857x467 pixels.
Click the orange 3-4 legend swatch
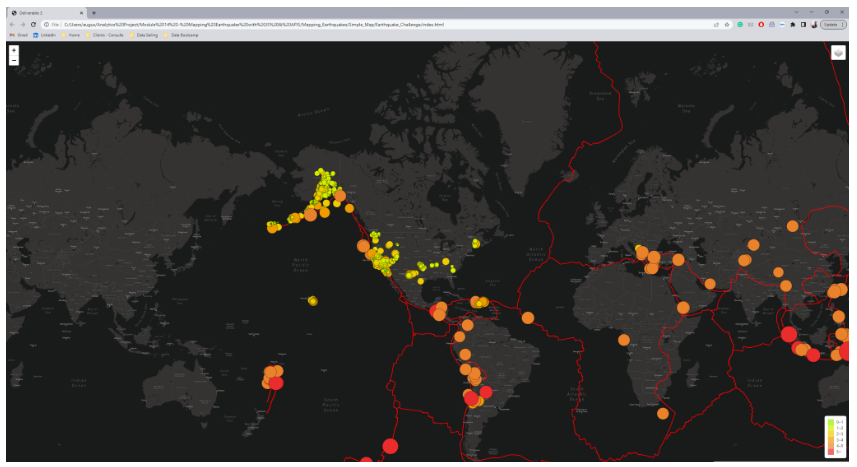pos(831,440)
